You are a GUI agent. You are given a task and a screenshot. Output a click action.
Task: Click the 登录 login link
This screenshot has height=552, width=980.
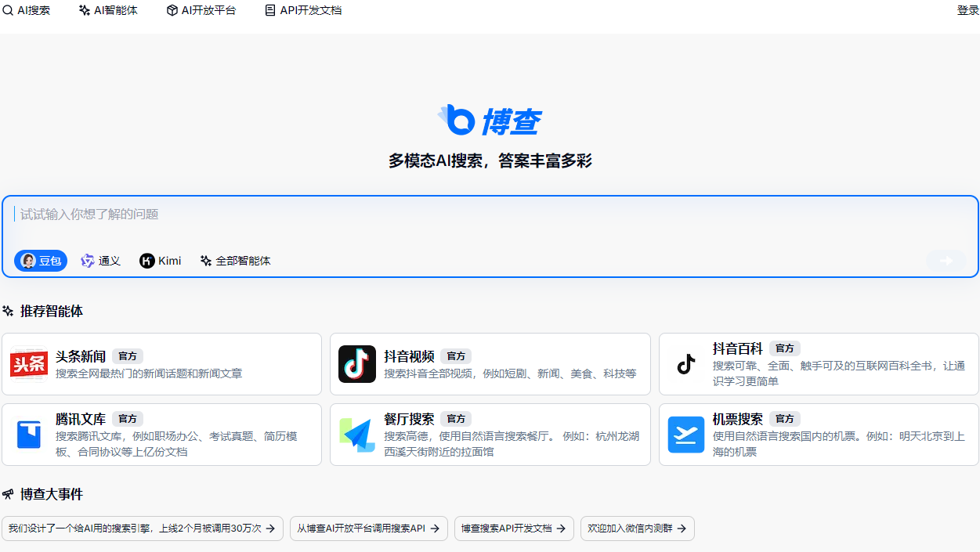click(968, 10)
